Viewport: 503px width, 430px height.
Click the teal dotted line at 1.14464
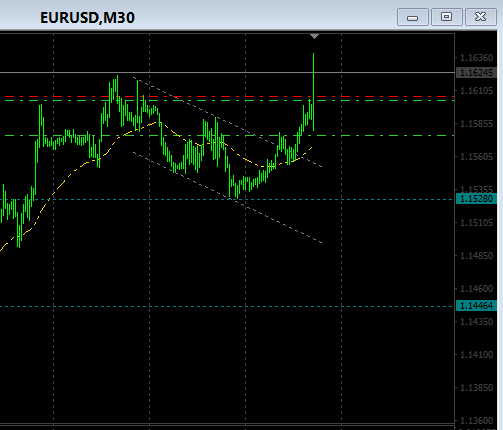[x=227, y=306]
